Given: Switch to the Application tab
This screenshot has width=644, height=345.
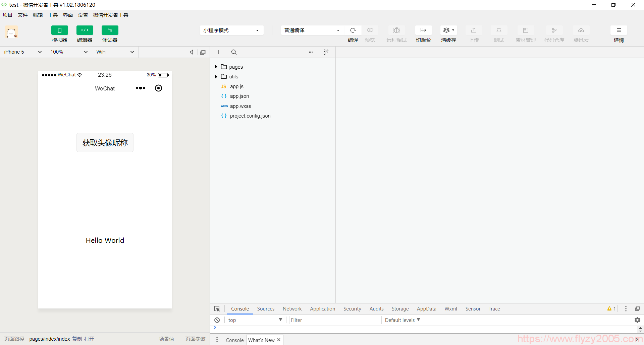Looking at the screenshot, I should [322, 309].
